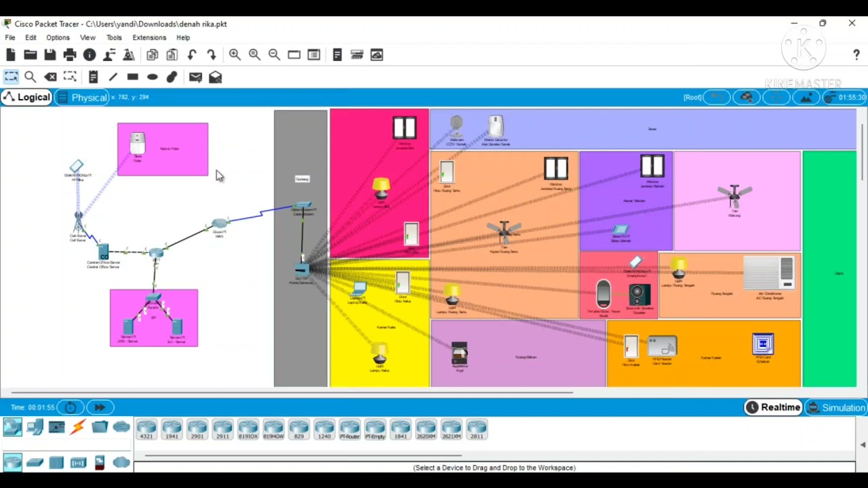
Task: Zoom in on the workspace
Action: click(235, 55)
